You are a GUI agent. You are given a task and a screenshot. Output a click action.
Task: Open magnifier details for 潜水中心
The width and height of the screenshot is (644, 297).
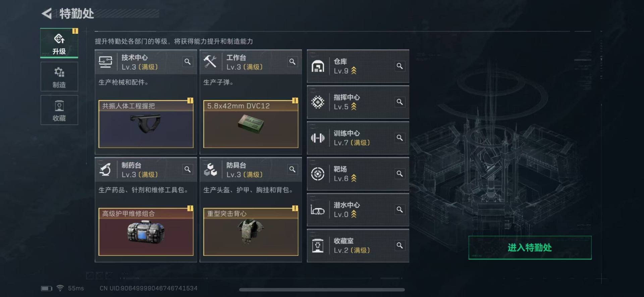400,210
